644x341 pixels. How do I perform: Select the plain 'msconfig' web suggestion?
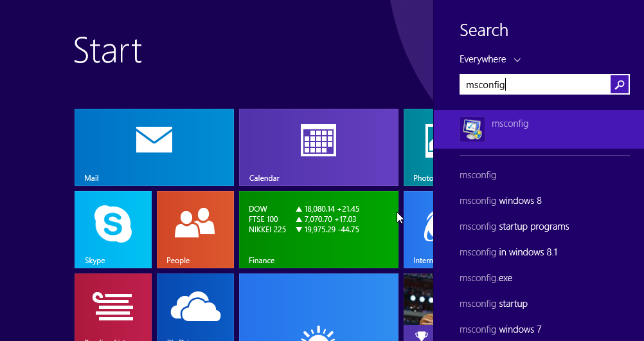pyautogui.click(x=478, y=175)
